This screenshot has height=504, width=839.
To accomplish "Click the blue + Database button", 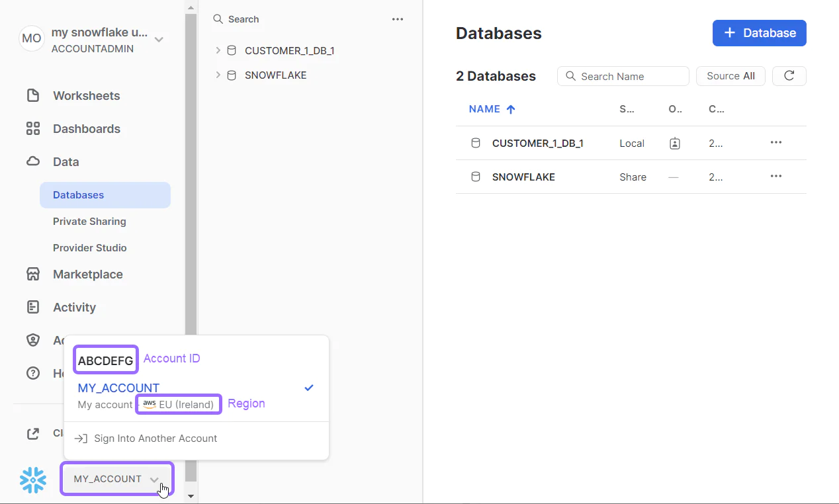I will (759, 33).
